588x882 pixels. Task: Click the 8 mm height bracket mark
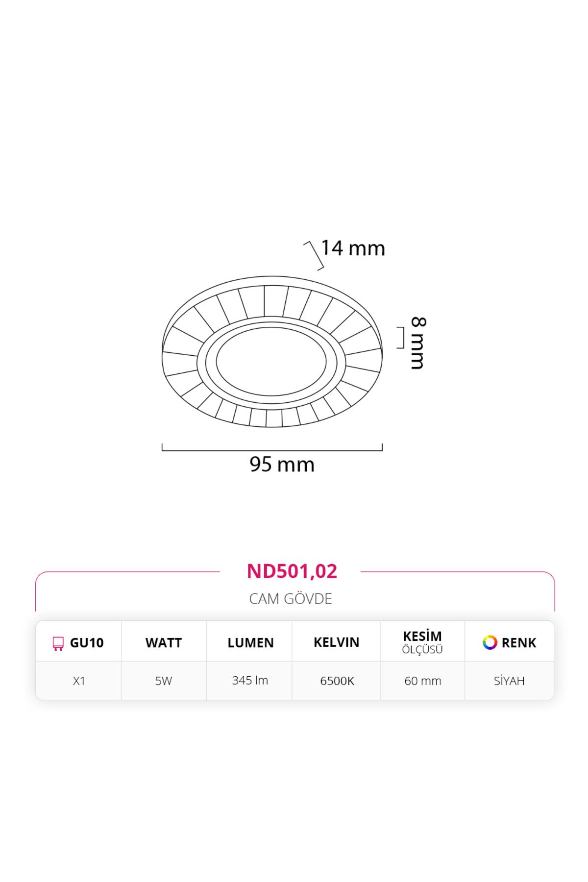click(400, 338)
